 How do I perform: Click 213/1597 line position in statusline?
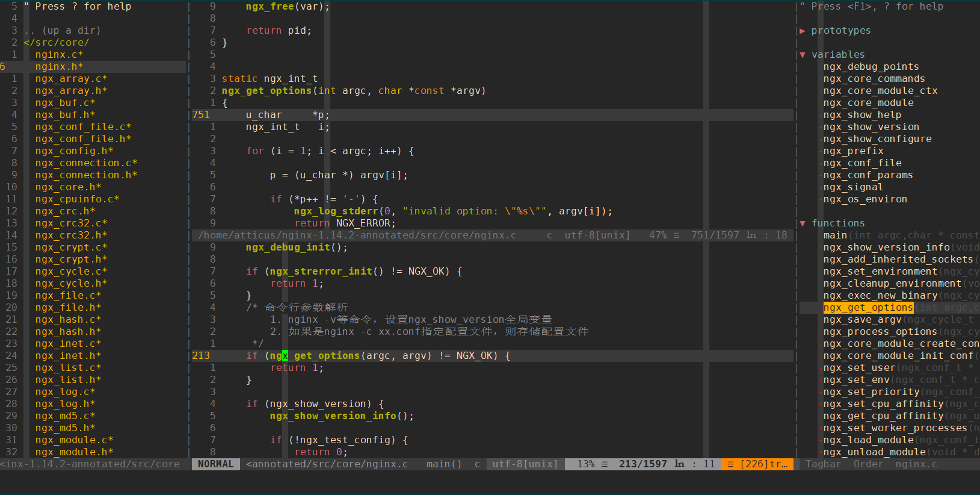pos(643,464)
